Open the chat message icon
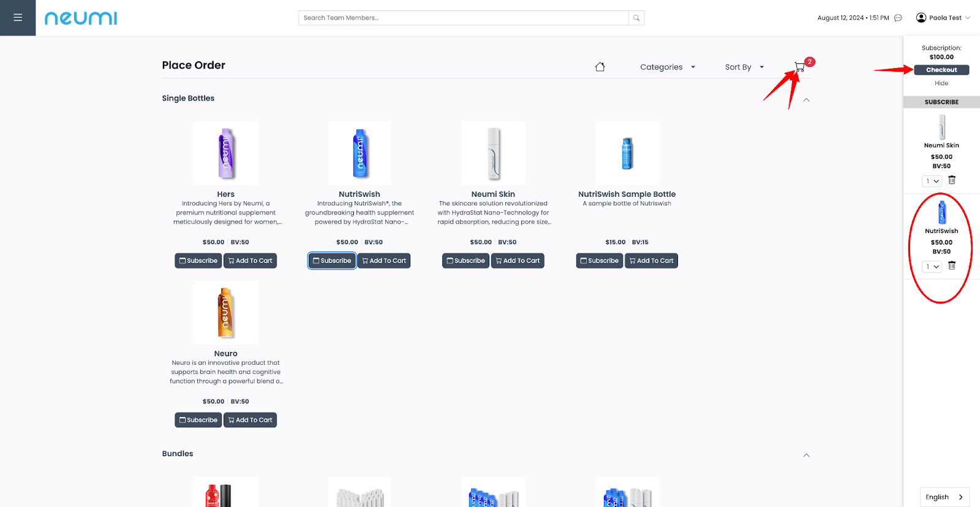 click(898, 18)
